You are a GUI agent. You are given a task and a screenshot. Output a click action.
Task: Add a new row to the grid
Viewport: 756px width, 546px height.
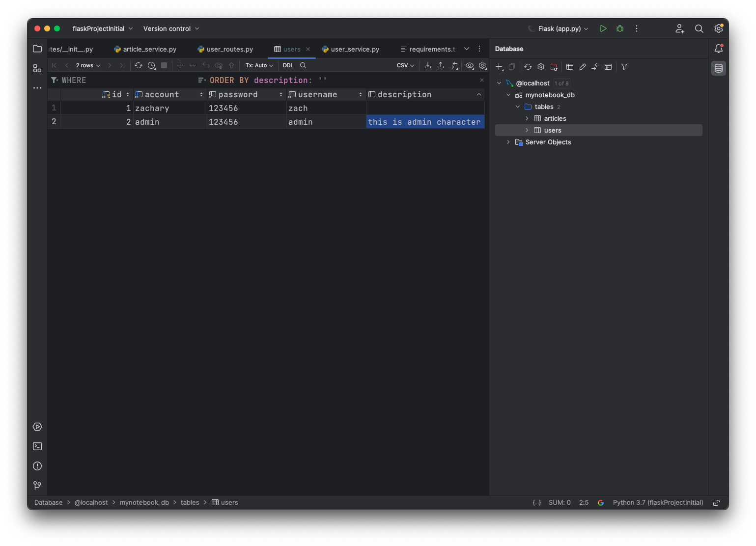[180, 65]
